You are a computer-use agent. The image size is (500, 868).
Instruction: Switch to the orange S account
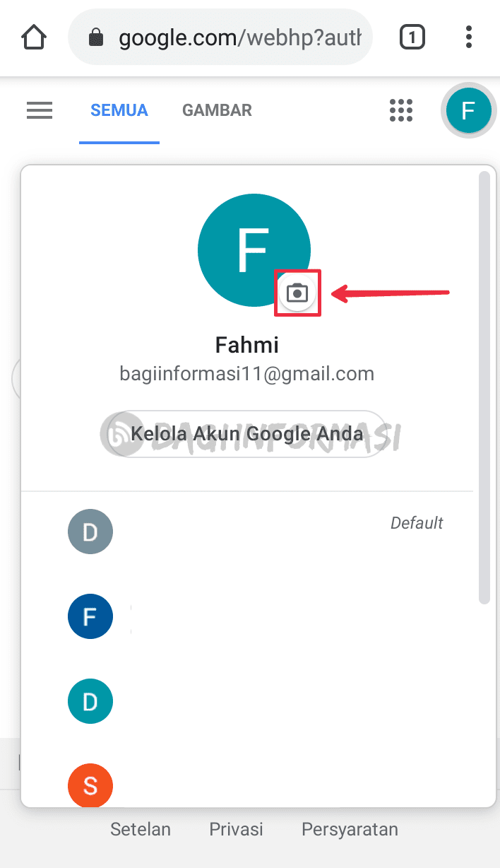[90, 785]
